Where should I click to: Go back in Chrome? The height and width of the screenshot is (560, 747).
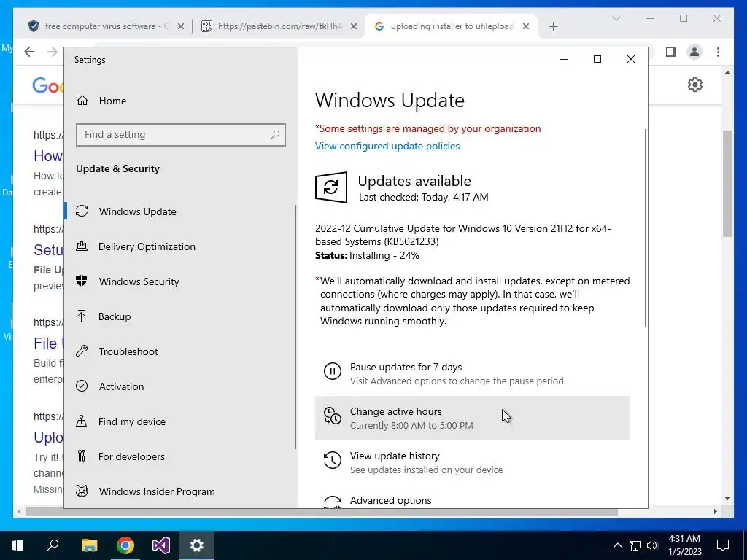[29, 52]
